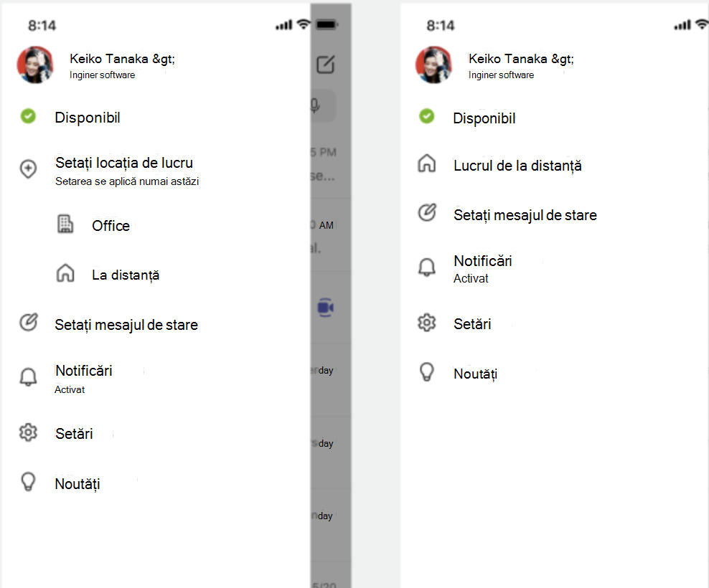
Task: Click the Office building icon
Action: point(65,224)
